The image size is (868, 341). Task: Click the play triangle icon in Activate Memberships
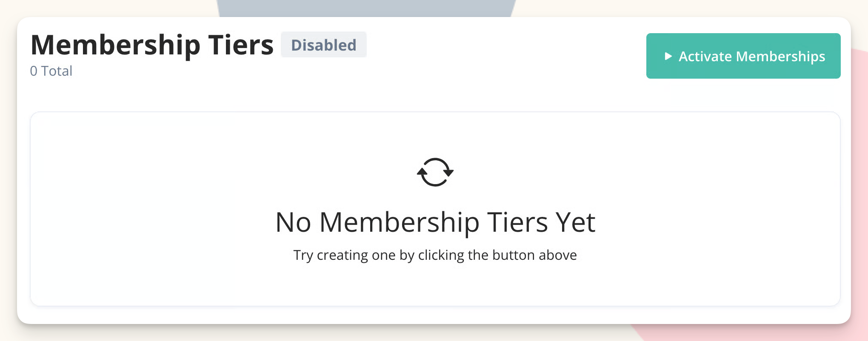pos(668,56)
